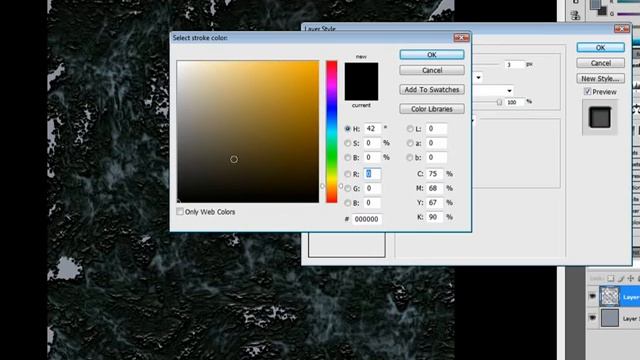The width and height of the screenshot is (640, 360).
Task: Select the L lightness radio button
Action: click(x=410, y=129)
